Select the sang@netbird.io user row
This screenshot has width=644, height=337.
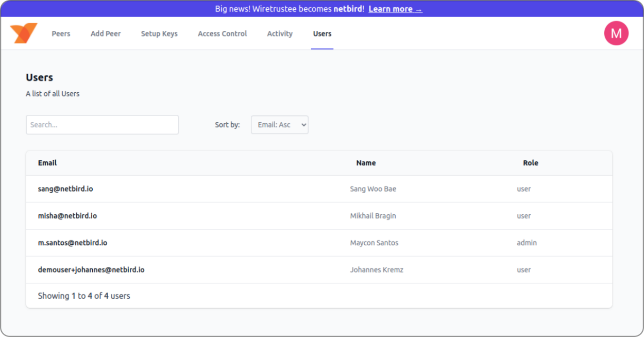click(65, 189)
